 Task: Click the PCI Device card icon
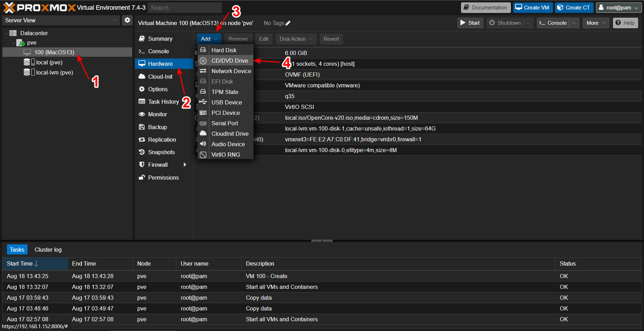203,113
